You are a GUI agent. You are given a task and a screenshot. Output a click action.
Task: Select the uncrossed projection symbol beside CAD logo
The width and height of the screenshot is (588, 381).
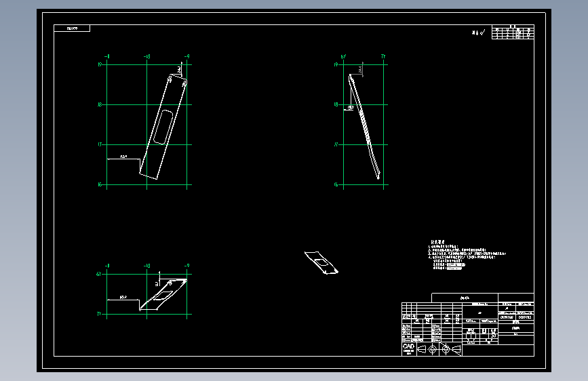(427, 350)
